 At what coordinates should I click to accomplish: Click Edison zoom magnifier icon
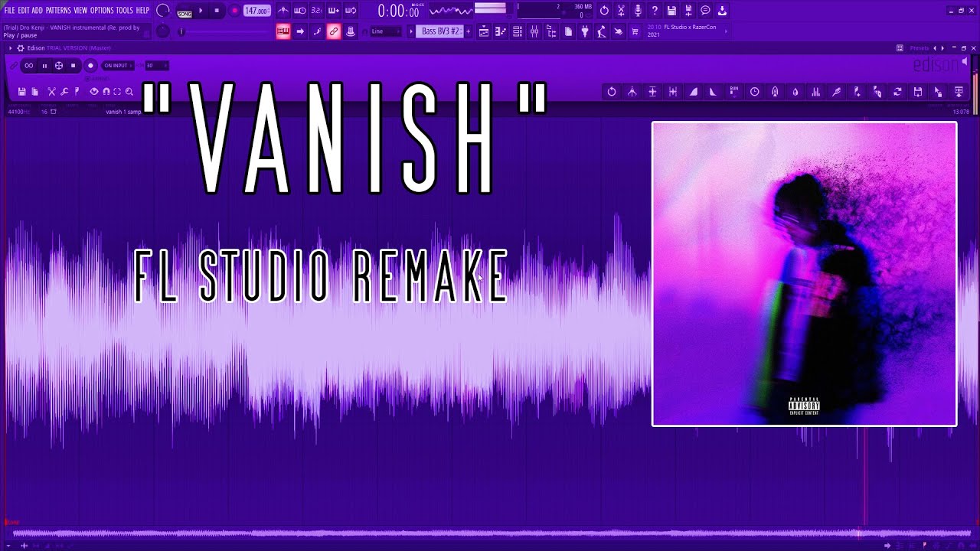click(x=129, y=92)
